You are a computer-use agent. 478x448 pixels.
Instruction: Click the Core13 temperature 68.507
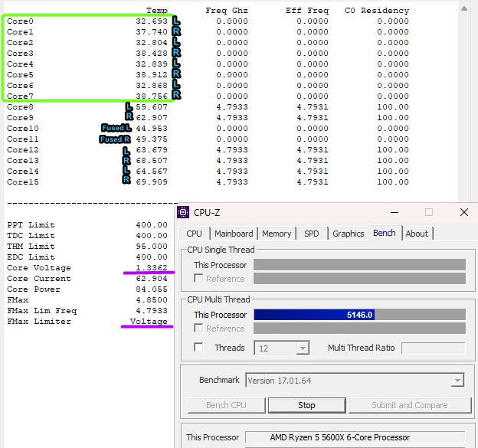[152, 161]
